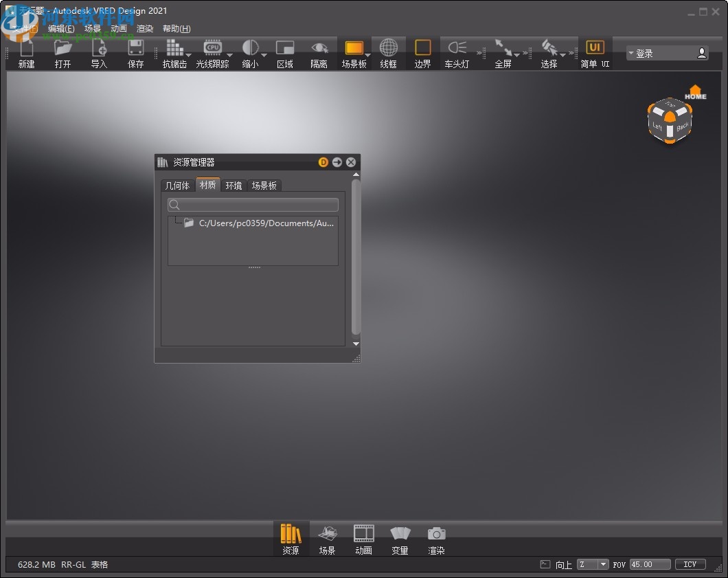Viewport: 728px width, 578px height.
Task: Open the 渲染 menu in menu bar
Action: tap(145, 28)
